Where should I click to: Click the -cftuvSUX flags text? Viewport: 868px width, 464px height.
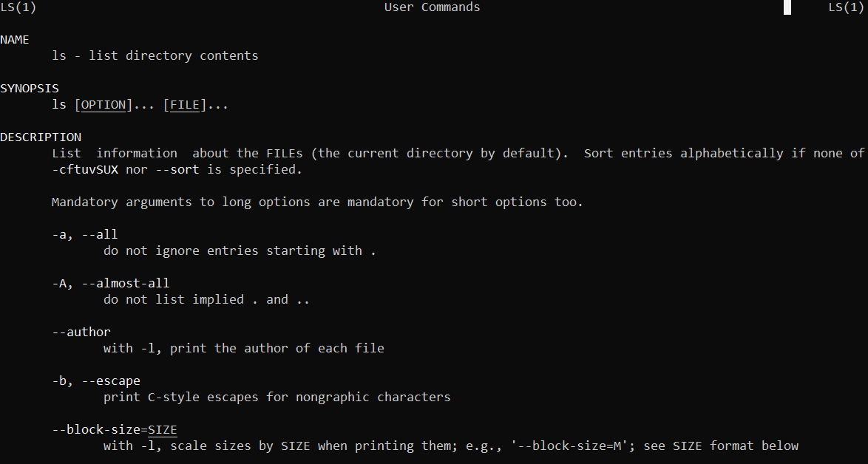pos(85,170)
